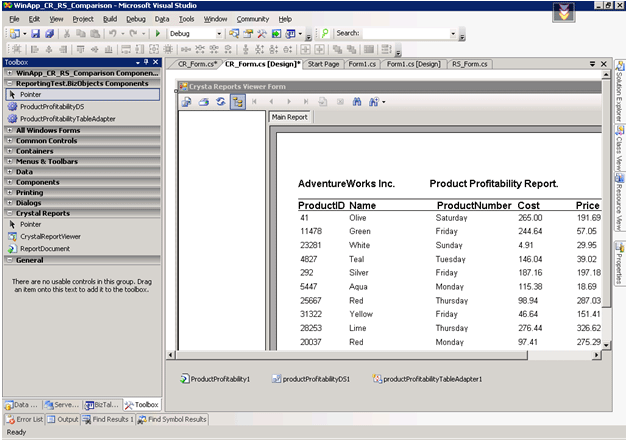Open Debug configuration dropdown
This screenshot has height=441, width=629.
click(x=219, y=34)
